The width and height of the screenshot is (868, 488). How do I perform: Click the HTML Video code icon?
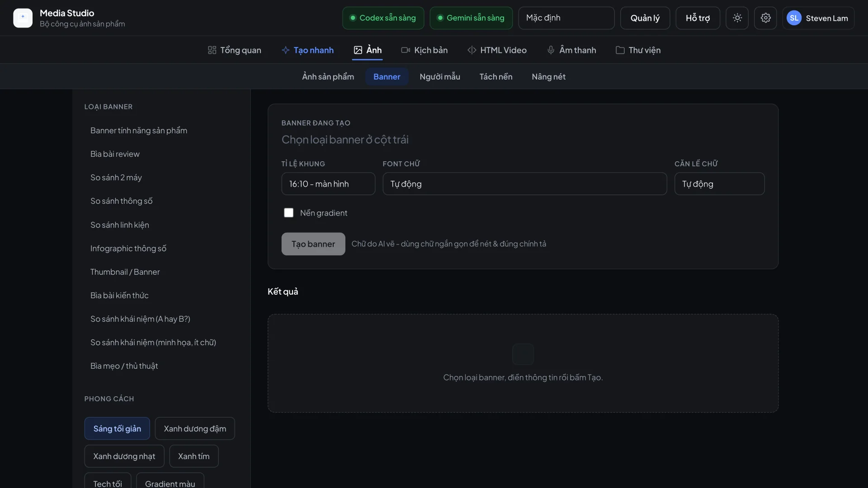point(472,50)
